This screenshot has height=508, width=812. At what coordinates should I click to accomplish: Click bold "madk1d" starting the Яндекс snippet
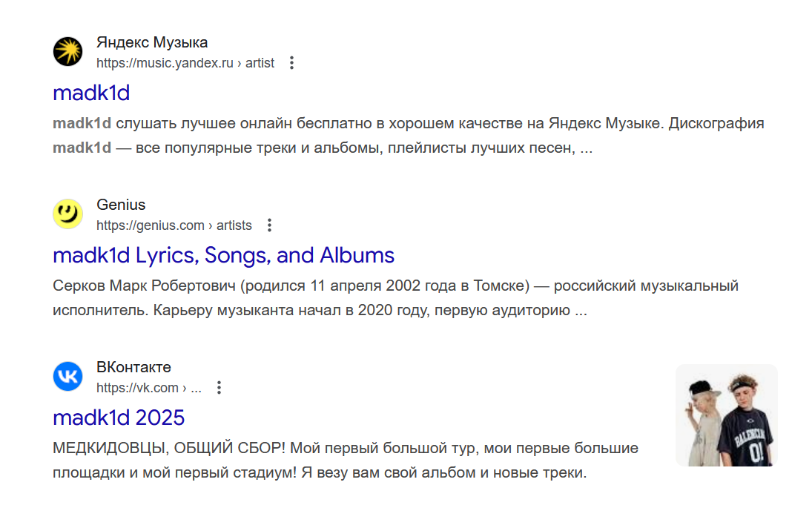pos(82,124)
